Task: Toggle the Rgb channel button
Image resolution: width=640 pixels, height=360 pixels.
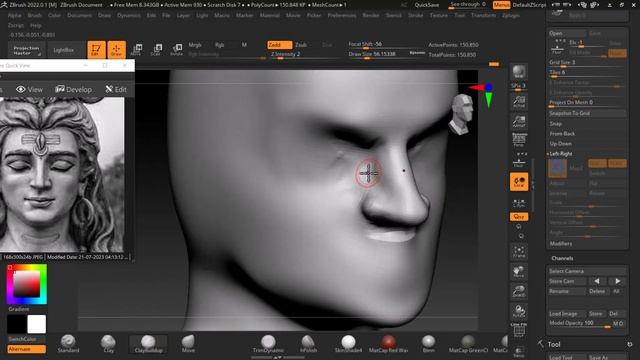Action: pyautogui.click(x=220, y=45)
